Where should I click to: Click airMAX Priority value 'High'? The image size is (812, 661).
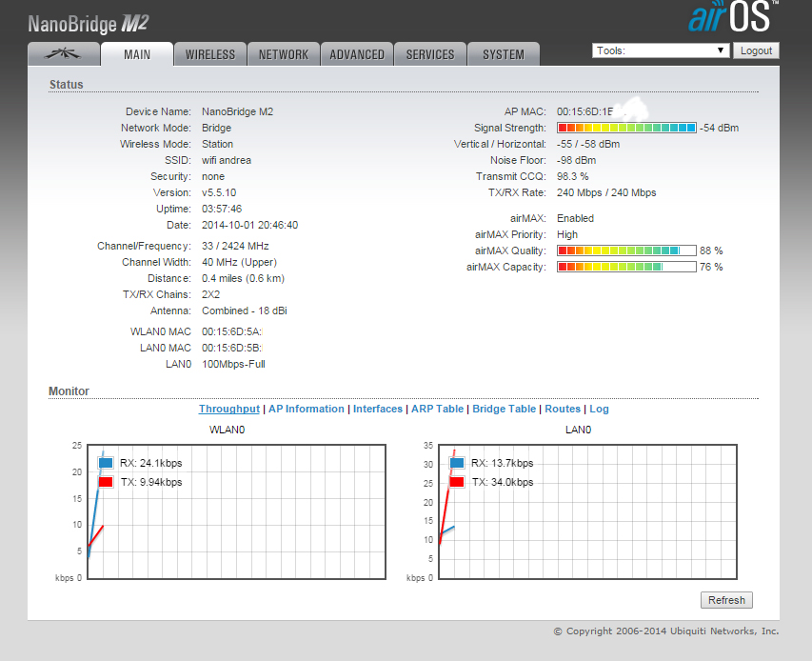[x=567, y=234]
